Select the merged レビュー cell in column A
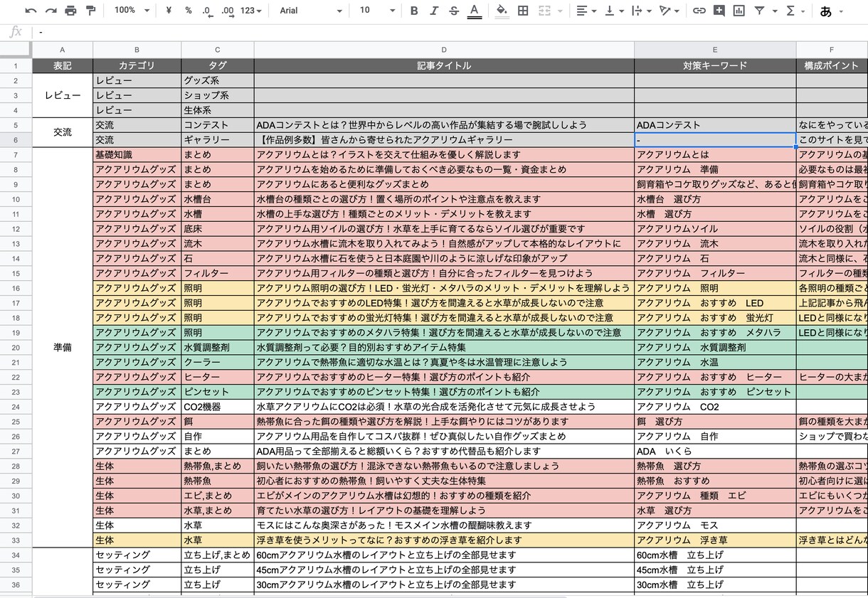868x598 pixels. [62, 95]
